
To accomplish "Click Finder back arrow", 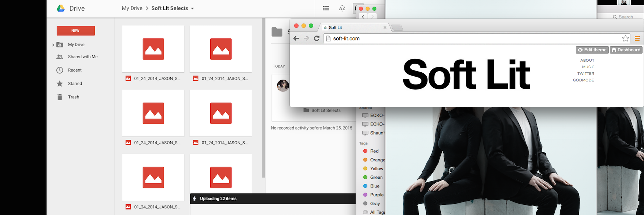I will 363,17.
